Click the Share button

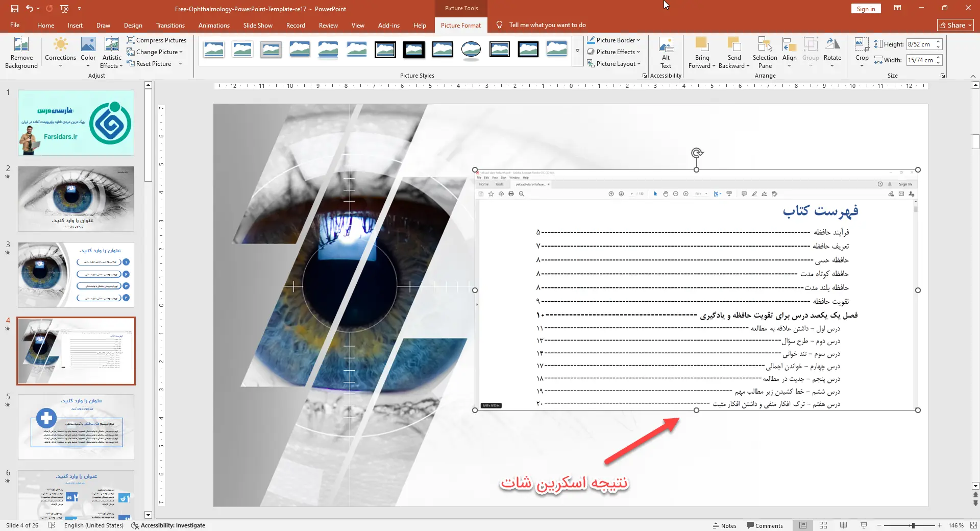[955, 25]
